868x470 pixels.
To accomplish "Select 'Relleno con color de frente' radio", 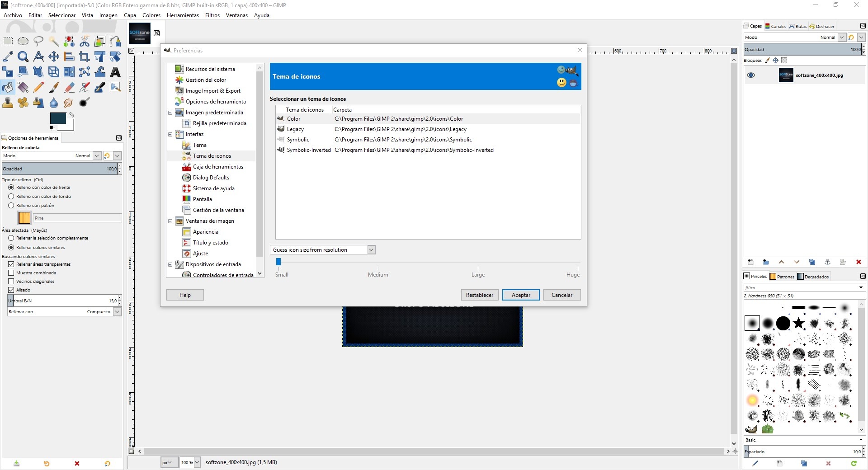I will (x=11, y=188).
